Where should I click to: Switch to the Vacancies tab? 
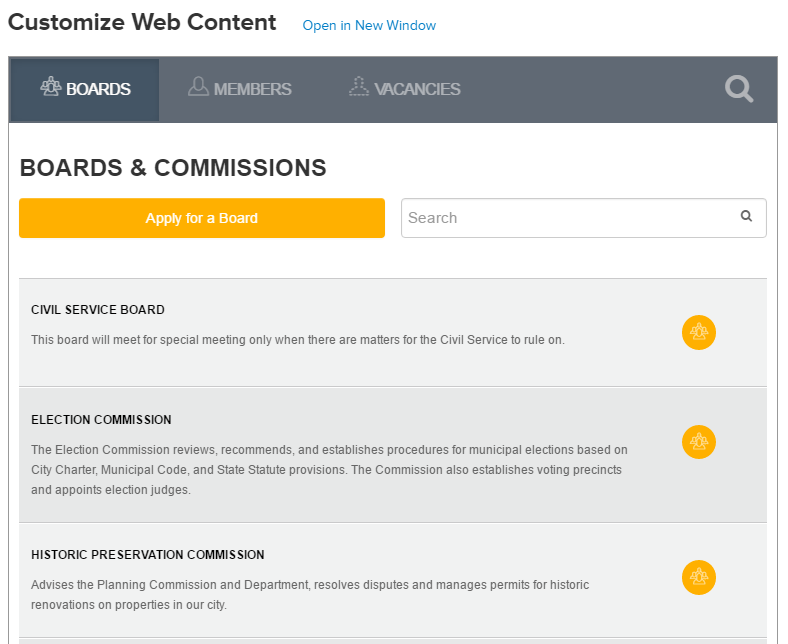pos(405,89)
